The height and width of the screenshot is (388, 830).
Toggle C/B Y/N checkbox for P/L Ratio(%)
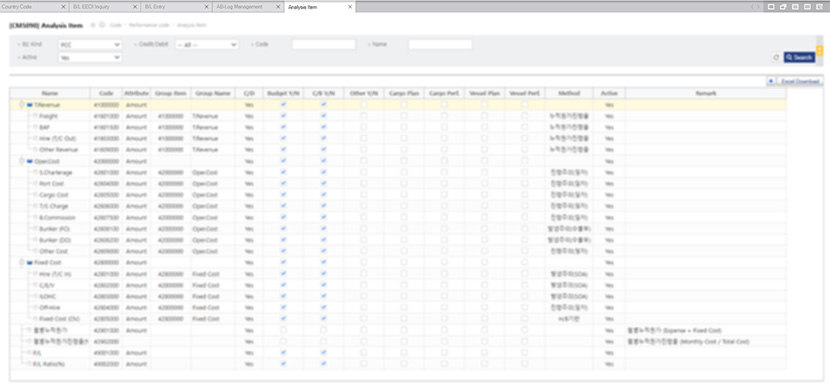point(323,364)
